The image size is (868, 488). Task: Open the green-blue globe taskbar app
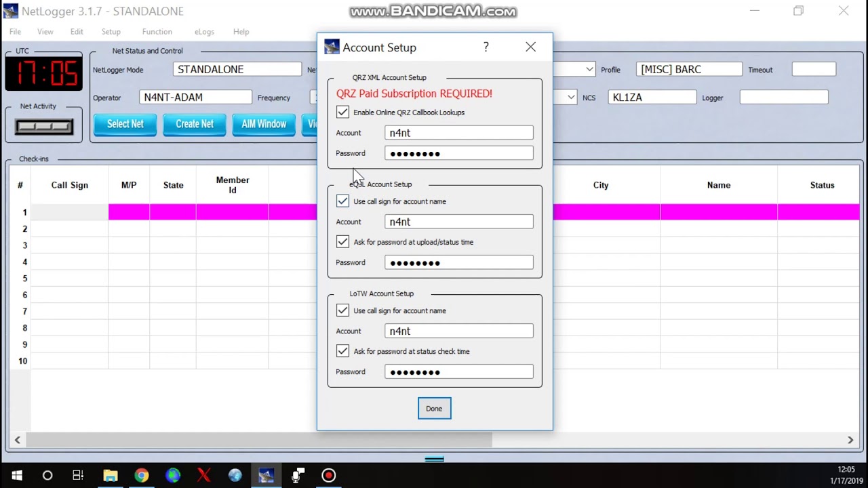(172, 476)
